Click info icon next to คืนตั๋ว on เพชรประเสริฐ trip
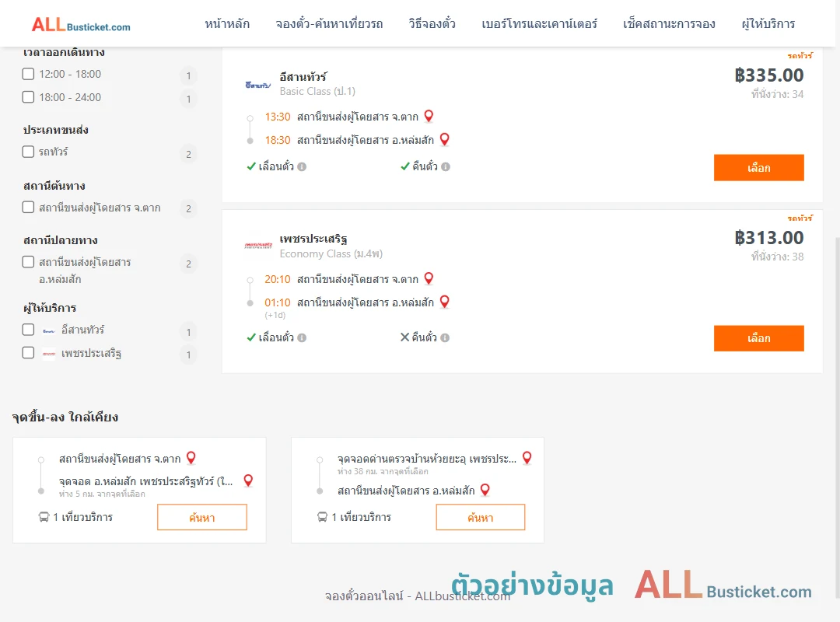This screenshot has height=622, width=840. point(445,337)
